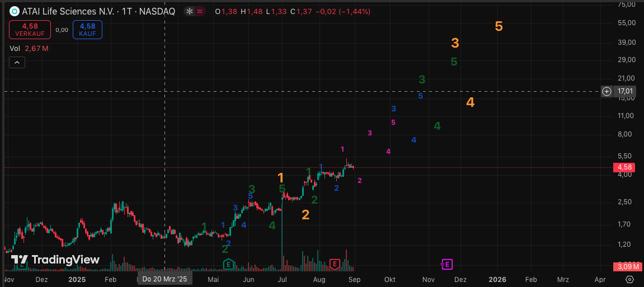Click the date label Do 20 Mrz '25
Image resolution: width=644 pixels, height=287 pixels.
pos(165,279)
